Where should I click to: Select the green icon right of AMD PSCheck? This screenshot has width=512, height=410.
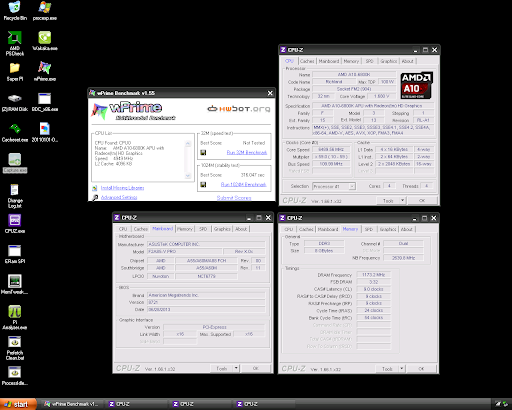[45, 41]
